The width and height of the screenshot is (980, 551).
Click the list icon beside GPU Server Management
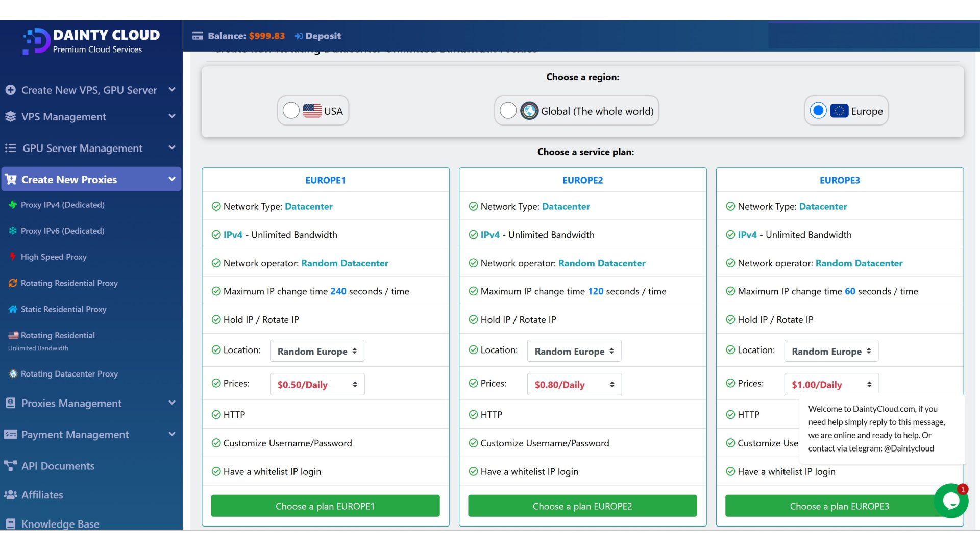pos(10,148)
